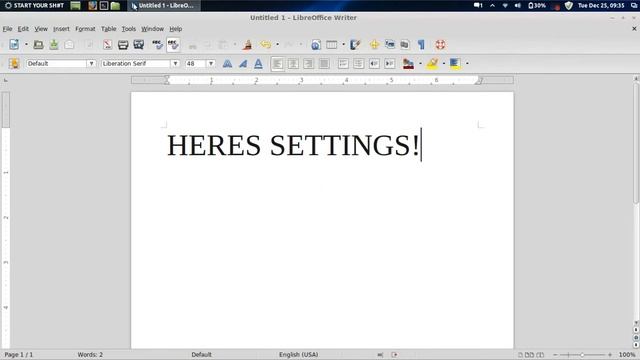Toggle Underline formatting
This screenshot has height=360, width=640.
(x=258, y=64)
